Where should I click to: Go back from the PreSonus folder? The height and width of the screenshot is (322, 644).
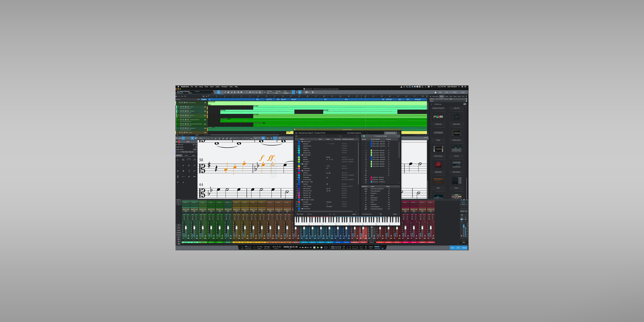click(432, 104)
